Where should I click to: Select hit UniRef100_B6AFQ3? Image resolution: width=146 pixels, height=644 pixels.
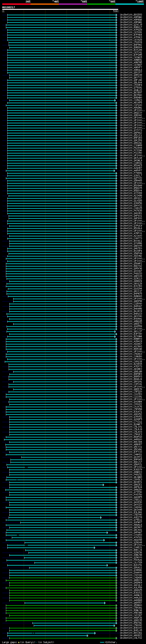pos(131,437)
